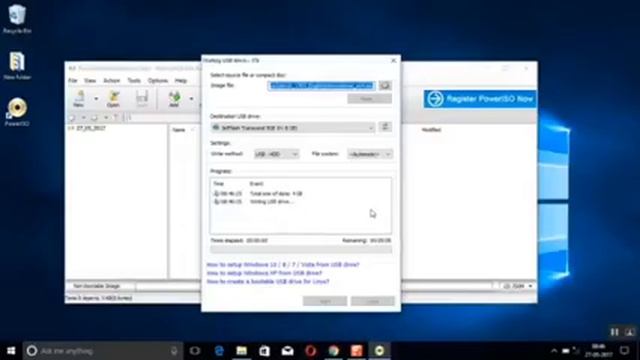Viewport: 640px width, 360px height.
Task: Click the battery tray icon
Action: (x=566, y=351)
